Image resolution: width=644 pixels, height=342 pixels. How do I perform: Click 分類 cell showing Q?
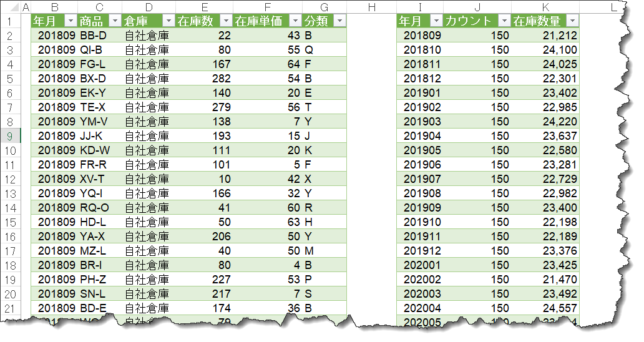click(324, 50)
